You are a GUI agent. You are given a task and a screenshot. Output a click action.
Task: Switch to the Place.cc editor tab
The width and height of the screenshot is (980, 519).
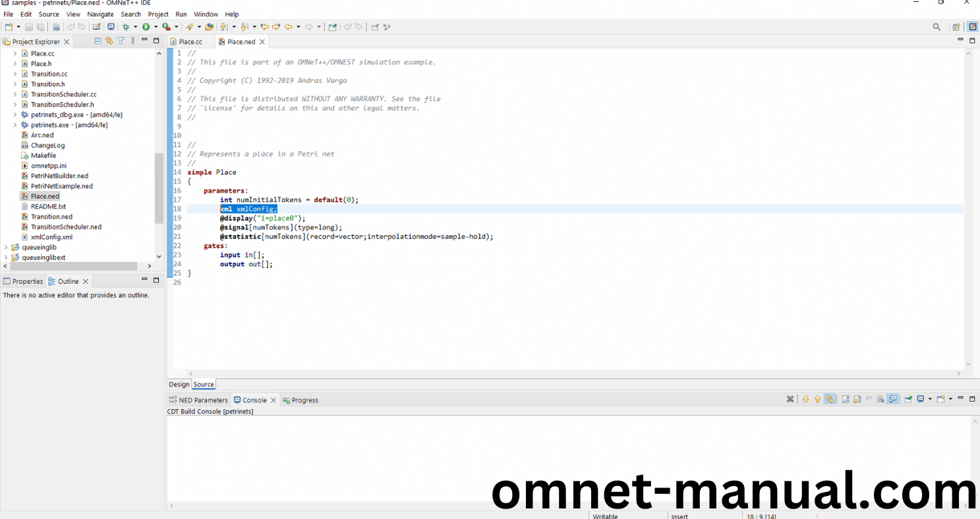[190, 41]
